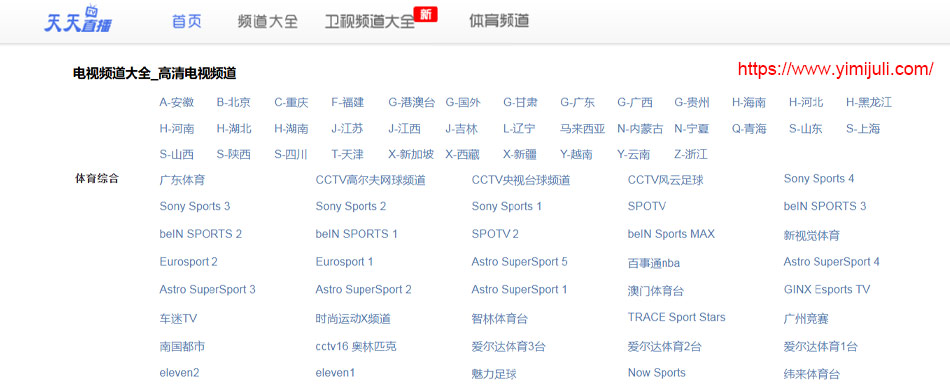Watch the CCTV风云足球 channel
This screenshot has height=390, width=950.
[x=666, y=180]
